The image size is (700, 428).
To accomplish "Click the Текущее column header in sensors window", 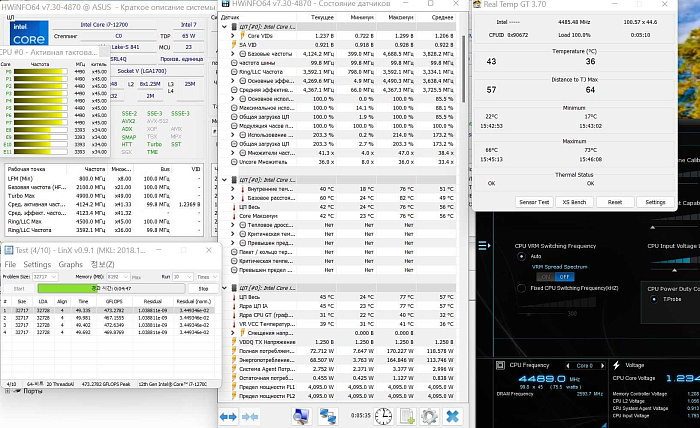I will click(x=322, y=17).
